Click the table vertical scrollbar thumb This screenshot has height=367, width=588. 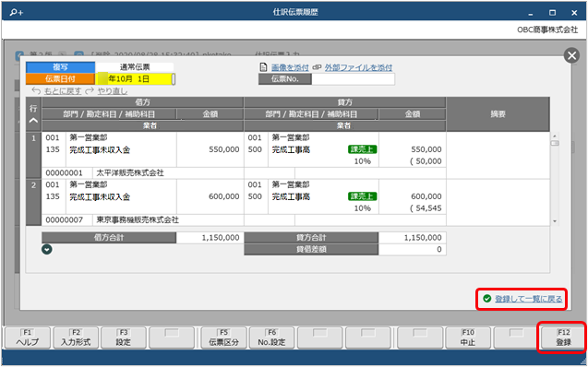[x=555, y=143]
